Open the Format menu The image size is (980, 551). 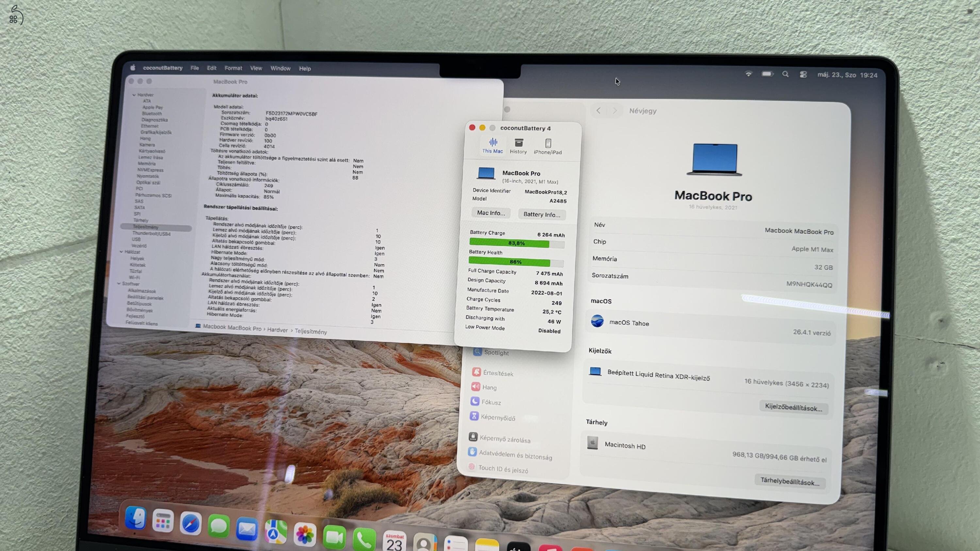[233, 68]
